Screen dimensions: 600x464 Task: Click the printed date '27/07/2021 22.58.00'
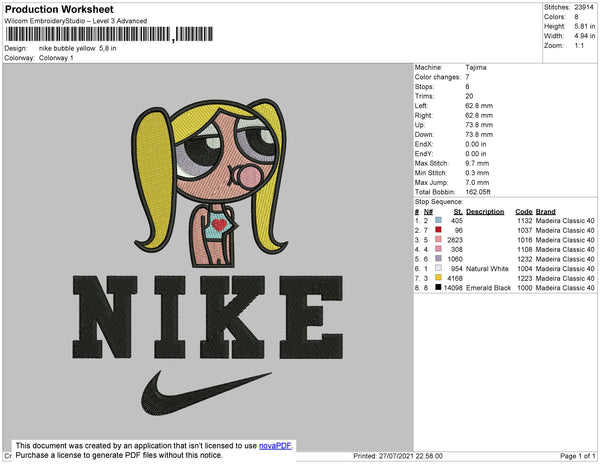(411, 456)
